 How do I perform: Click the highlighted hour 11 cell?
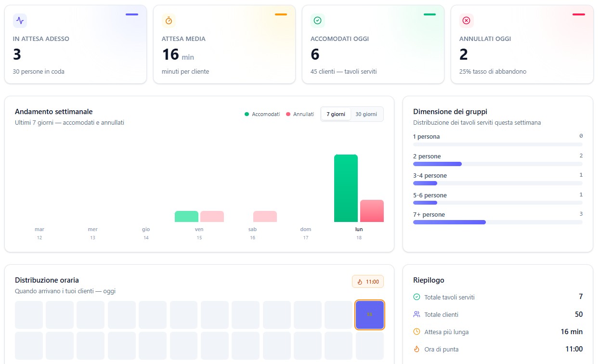[x=370, y=314]
